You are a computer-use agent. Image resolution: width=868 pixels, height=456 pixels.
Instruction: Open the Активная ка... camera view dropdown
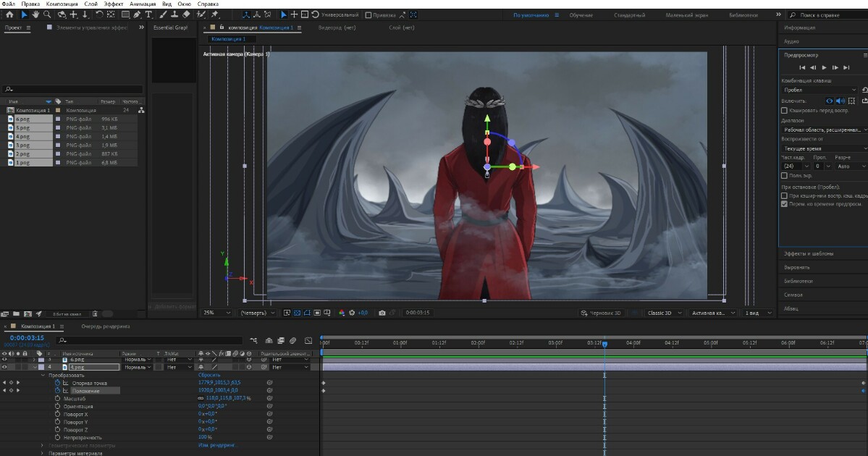point(713,313)
